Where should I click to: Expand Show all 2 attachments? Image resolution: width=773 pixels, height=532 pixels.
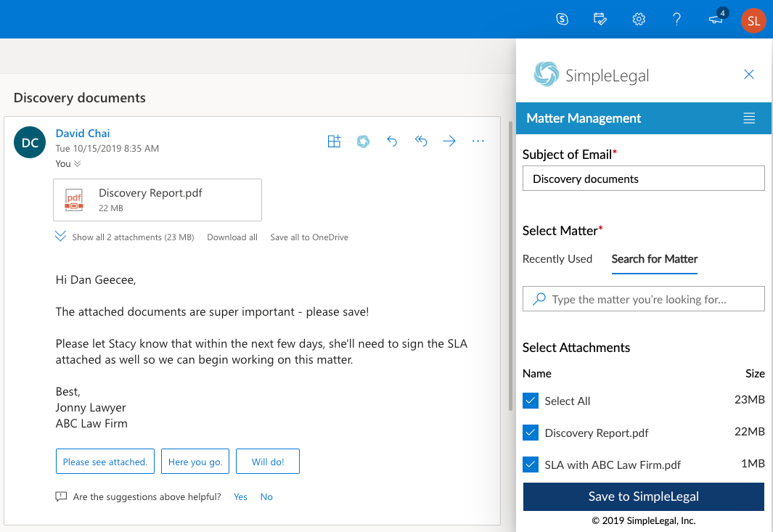pyautogui.click(x=125, y=237)
